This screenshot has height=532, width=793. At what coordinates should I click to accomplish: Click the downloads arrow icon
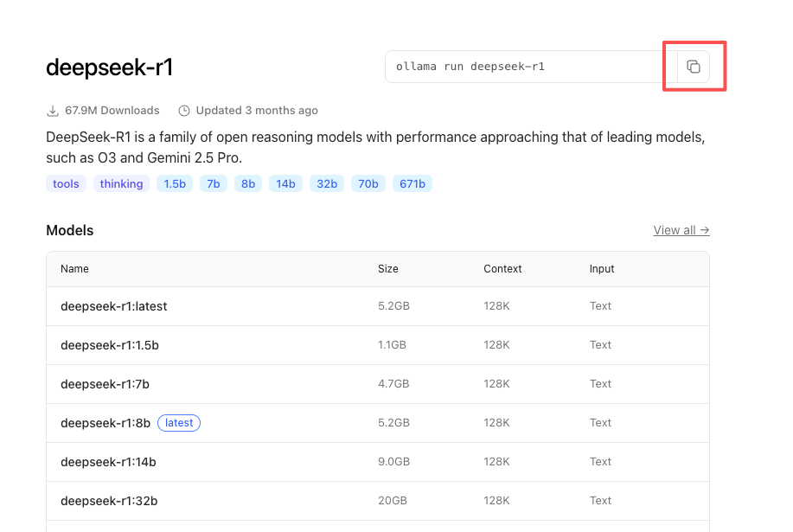click(x=53, y=111)
